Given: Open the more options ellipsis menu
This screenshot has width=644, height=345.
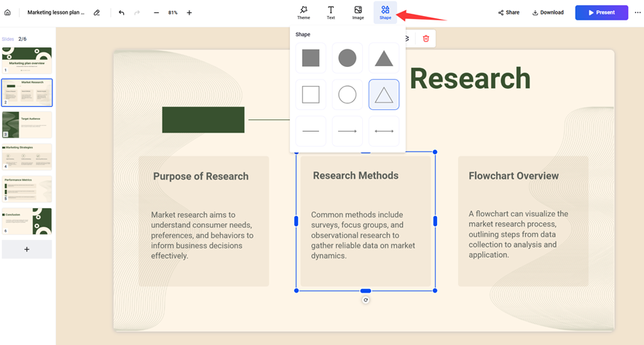Looking at the screenshot, I should (x=637, y=12).
